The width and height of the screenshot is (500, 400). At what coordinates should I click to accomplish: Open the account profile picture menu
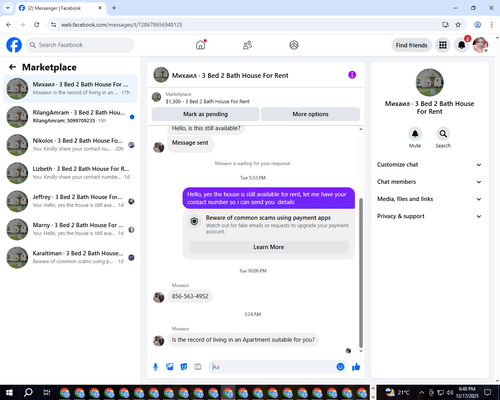pos(480,45)
